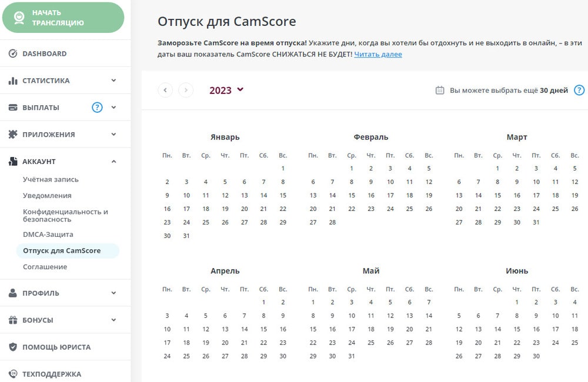Expand the Выплаты menu chevron
The height and width of the screenshot is (382, 588).
point(113,107)
